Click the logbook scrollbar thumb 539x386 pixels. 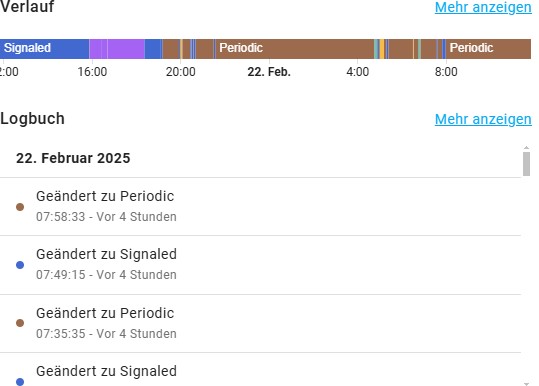pyautogui.click(x=526, y=164)
